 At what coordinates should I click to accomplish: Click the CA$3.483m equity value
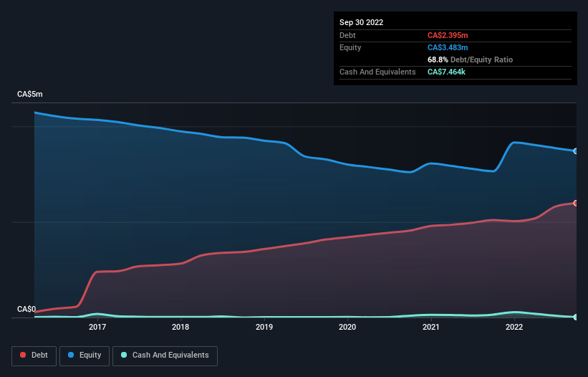[448, 47]
